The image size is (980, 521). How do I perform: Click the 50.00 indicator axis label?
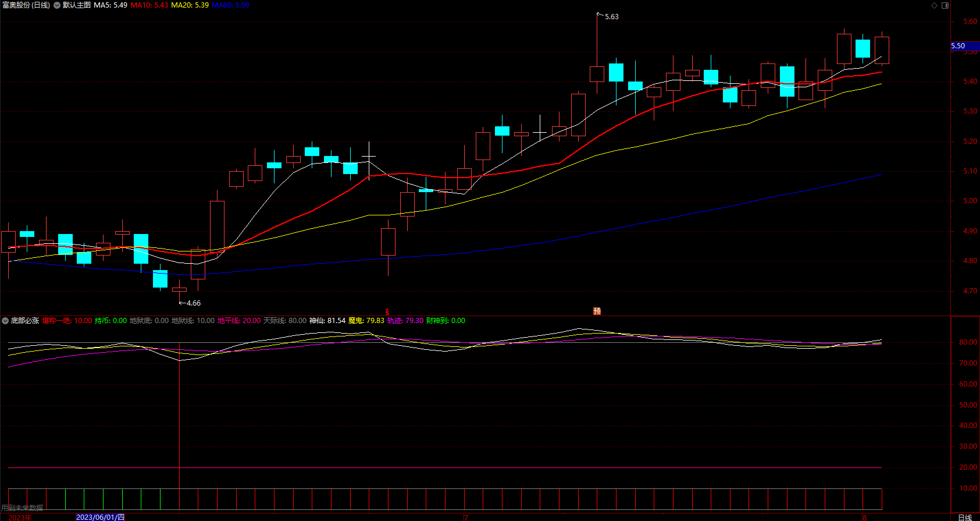pos(968,405)
